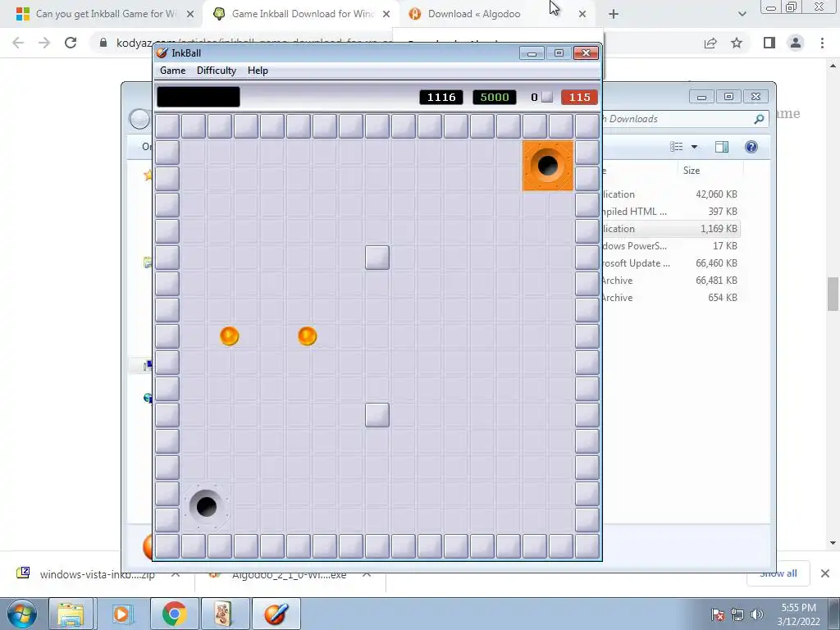Share this page from the address bar
The image size is (840, 630).
pyautogui.click(x=710, y=43)
